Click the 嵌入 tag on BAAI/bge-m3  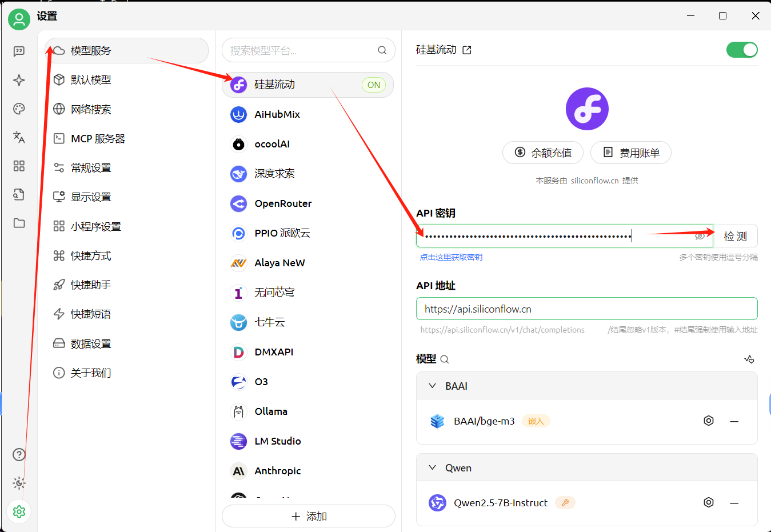point(536,421)
